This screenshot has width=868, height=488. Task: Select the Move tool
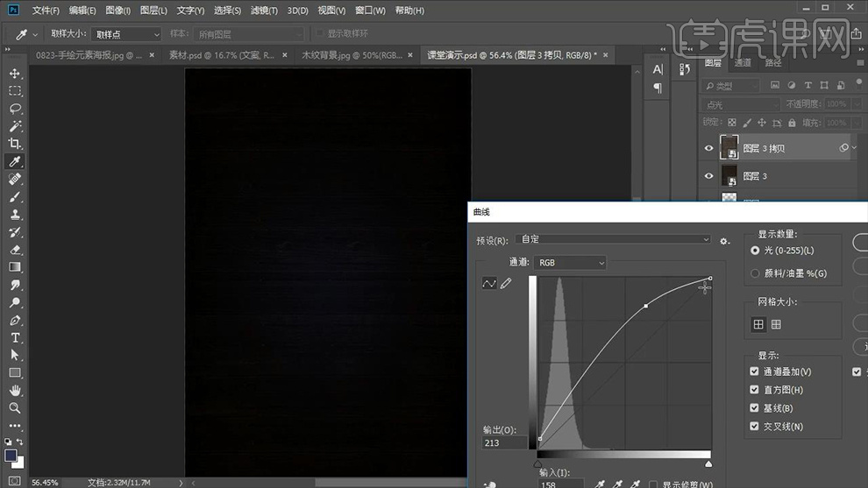pyautogui.click(x=15, y=74)
